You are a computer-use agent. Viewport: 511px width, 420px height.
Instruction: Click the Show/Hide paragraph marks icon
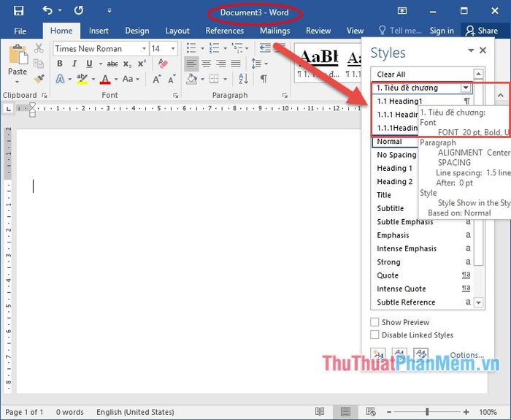tap(264, 79)
